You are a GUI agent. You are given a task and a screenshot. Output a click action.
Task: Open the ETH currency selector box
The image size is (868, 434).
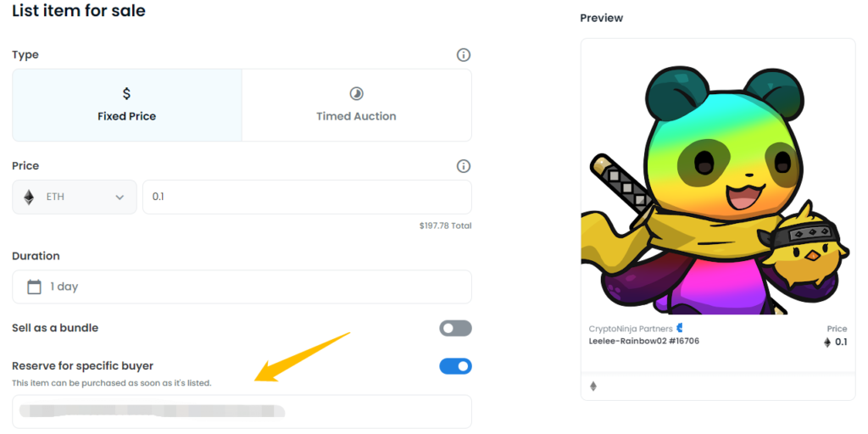[x=75, y=197]
